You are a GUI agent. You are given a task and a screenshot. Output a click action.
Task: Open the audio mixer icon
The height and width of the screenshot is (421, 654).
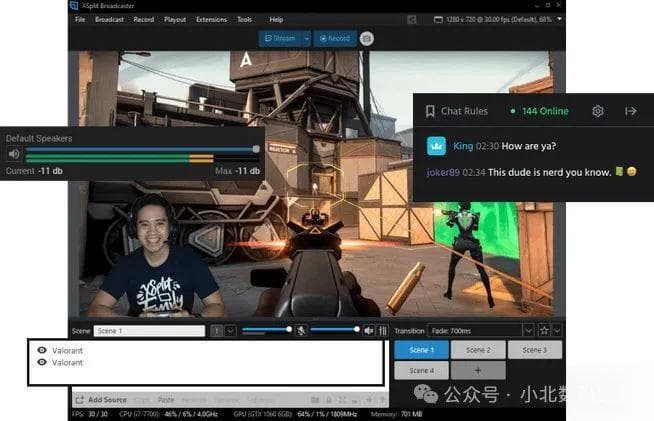[x=383, y=330]
